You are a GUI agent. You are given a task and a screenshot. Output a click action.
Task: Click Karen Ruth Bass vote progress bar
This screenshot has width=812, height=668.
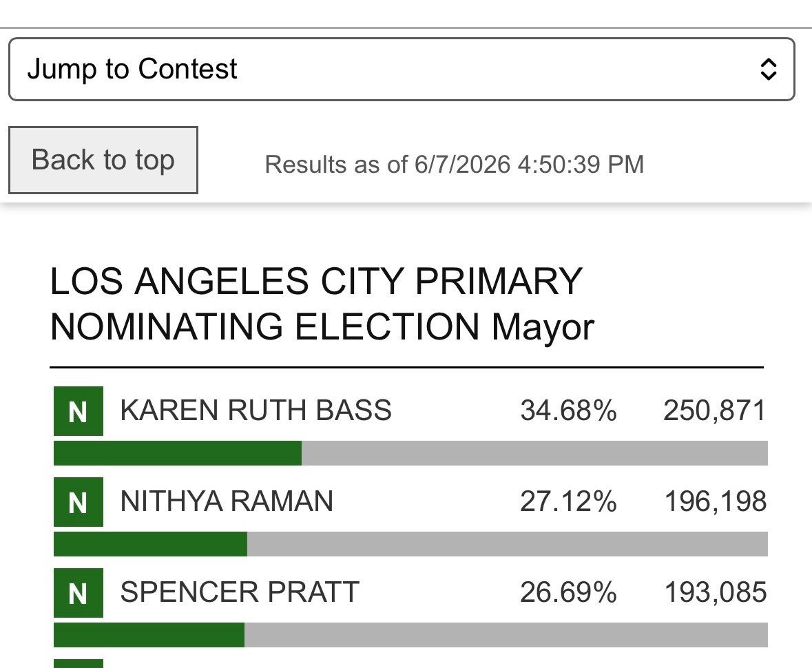pos(410,453)
